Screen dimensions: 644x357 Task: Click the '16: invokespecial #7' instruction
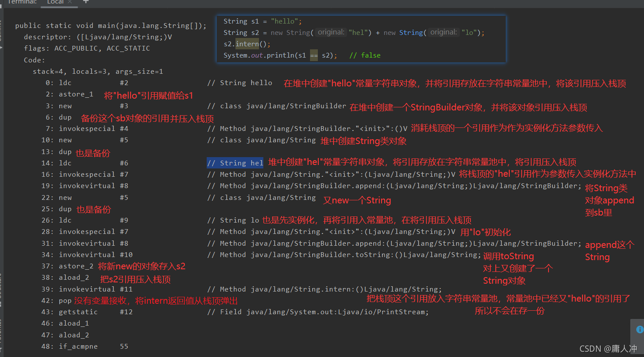(85, 175)
